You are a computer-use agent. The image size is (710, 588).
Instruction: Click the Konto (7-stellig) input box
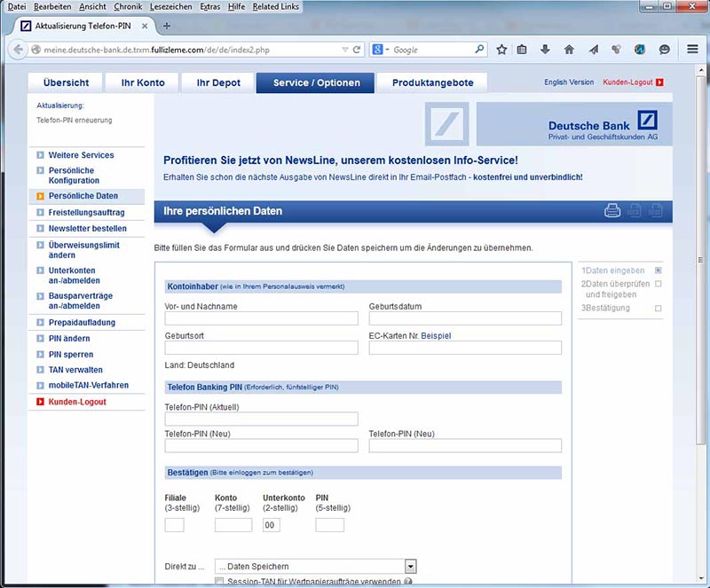pyautogui.click(x=233, y=525)
